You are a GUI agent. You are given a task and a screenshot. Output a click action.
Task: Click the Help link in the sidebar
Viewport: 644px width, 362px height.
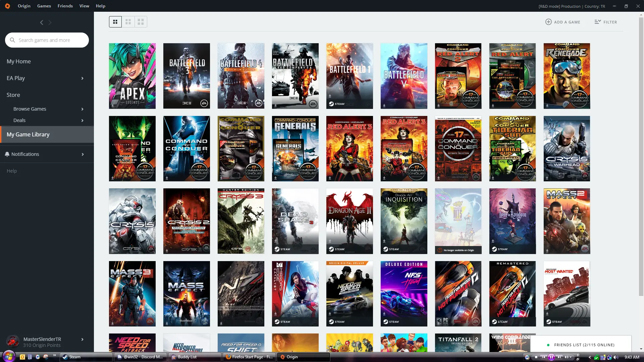(x=12, y=171)
